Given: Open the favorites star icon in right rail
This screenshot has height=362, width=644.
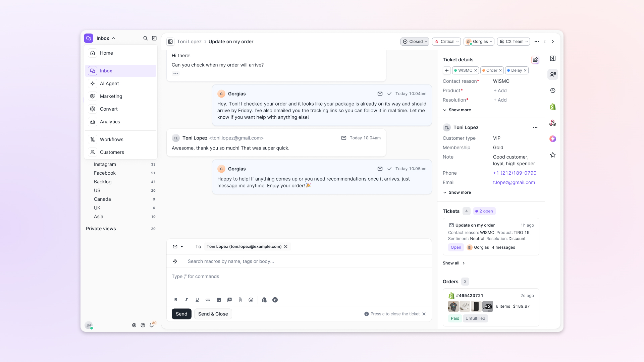Looking at the screenshot, I should pos(553,155).
